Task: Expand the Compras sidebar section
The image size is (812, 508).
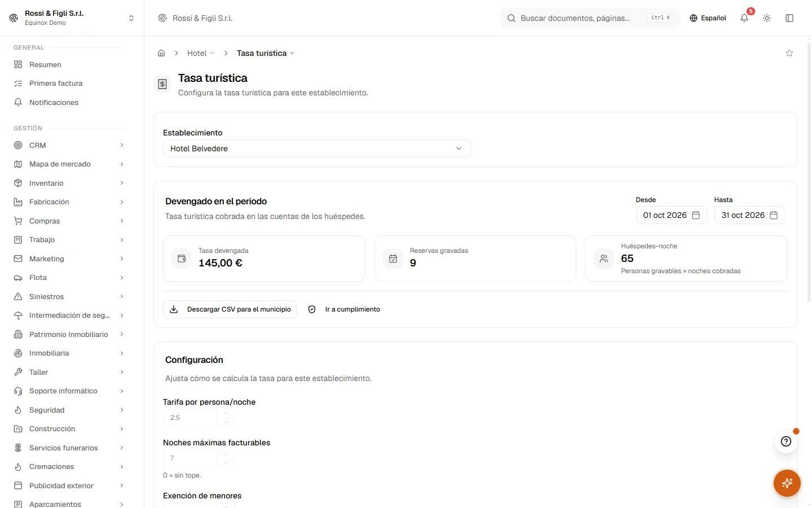Action: click(x=122, y=221)
